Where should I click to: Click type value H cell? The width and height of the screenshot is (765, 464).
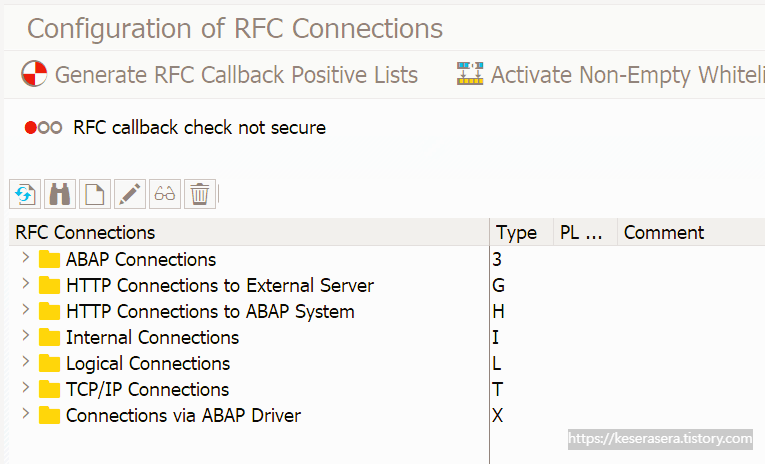click(498, 311)
